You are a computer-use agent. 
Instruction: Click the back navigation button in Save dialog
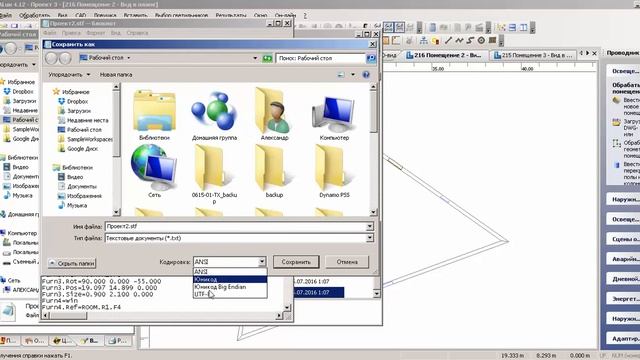[x=51, y=58]
